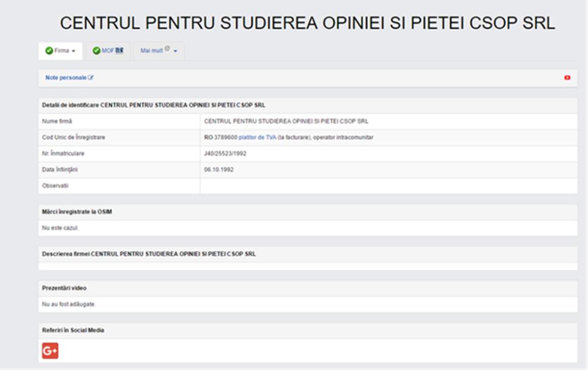Click the registration number J40/25523/1992

(x=226, y=154)
